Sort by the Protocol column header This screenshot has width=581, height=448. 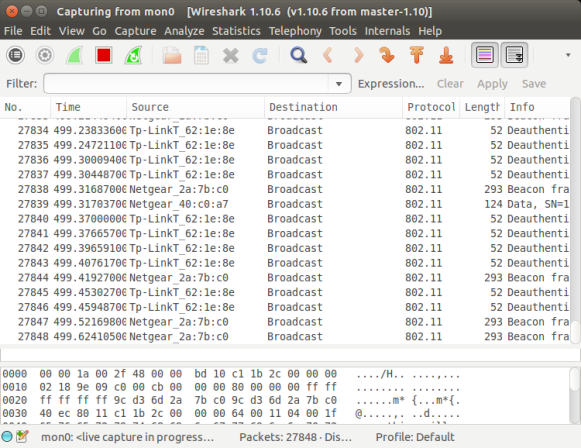point(431,107)
